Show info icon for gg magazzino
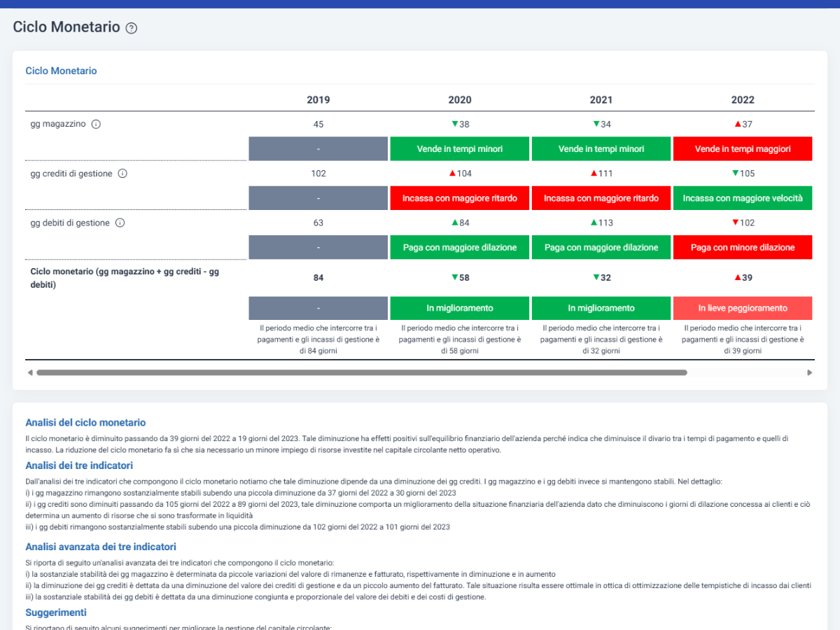 click(x=97, y=124)
